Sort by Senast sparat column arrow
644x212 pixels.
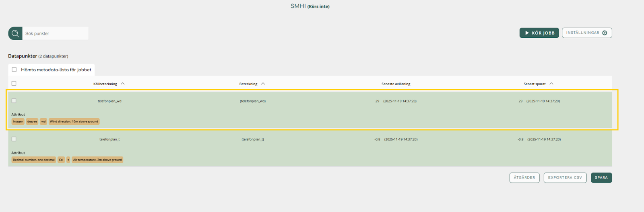(551, 84)
